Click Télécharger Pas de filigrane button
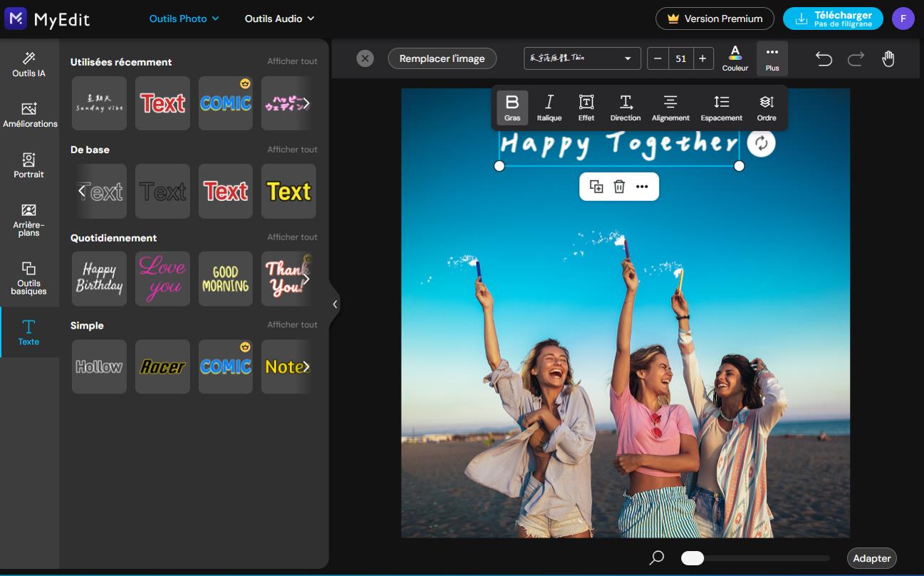 (833, 19)
